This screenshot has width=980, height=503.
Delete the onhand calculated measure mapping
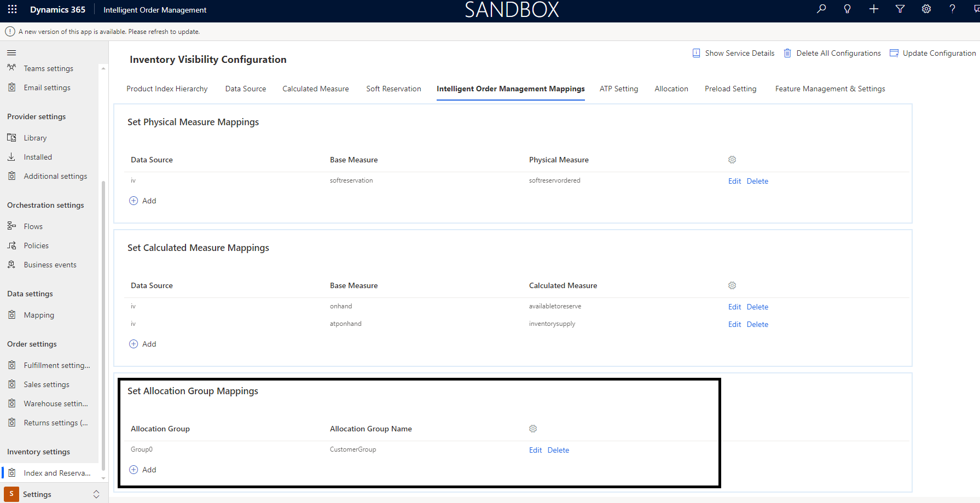tap(757, 307)
